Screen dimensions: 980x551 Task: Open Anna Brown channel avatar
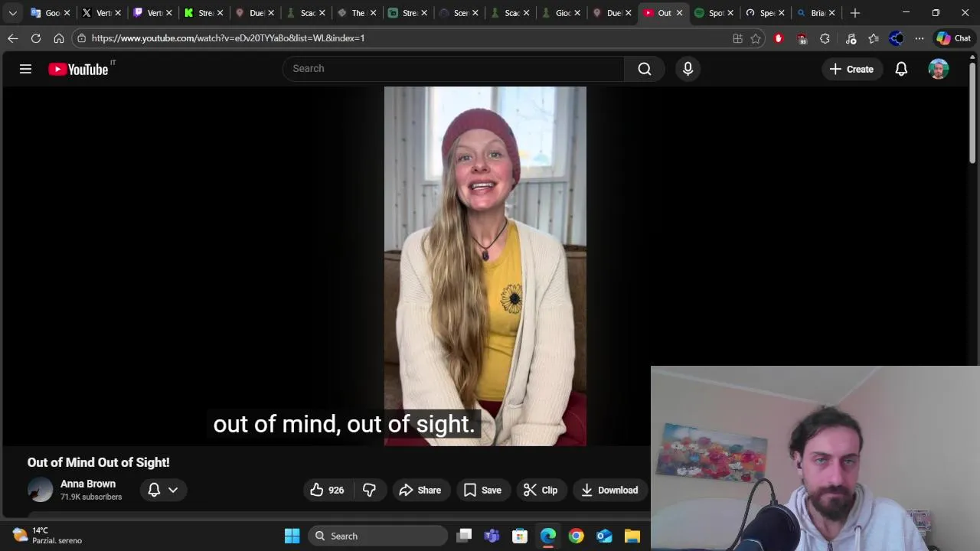(x=40, y=490)
